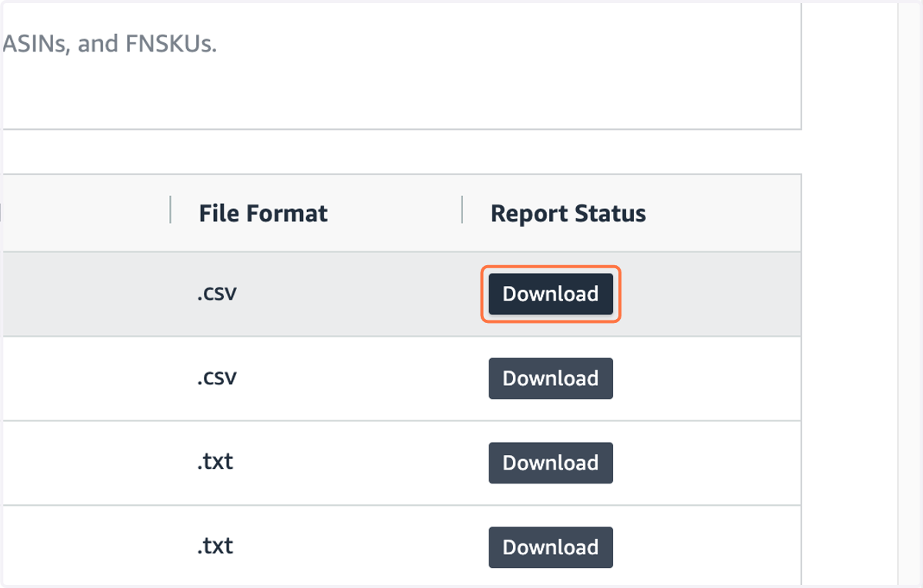Select the .csv cell in the highlighted row
923x588 pixels.
click(217, 294)
